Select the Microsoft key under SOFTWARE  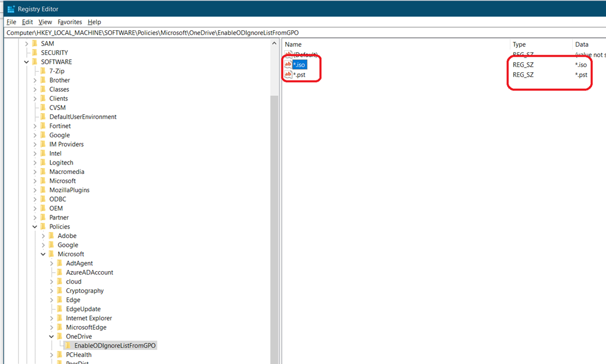62,181
